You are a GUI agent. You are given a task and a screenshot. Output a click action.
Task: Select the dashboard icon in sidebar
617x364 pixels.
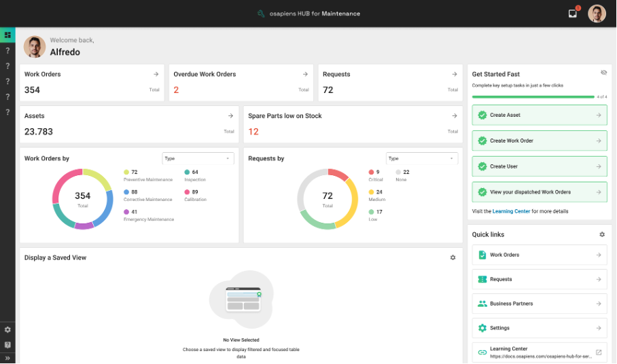click(x=7, y=35)
